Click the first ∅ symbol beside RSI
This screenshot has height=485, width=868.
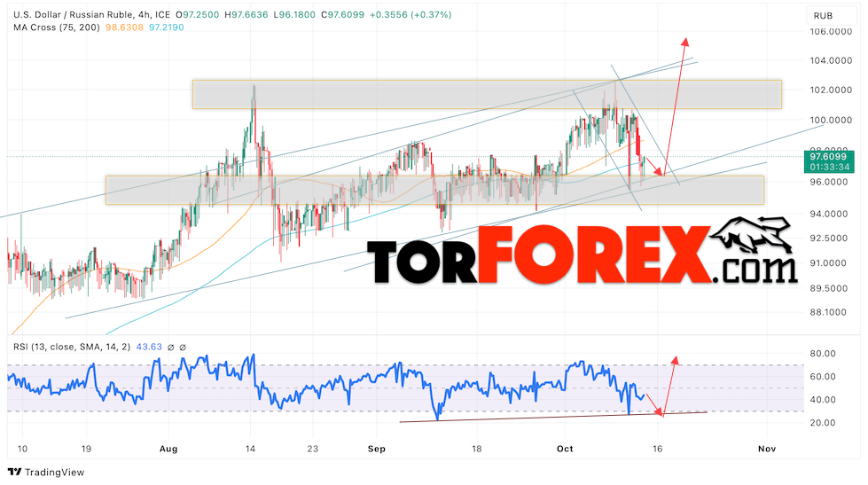tap(170, 348)
